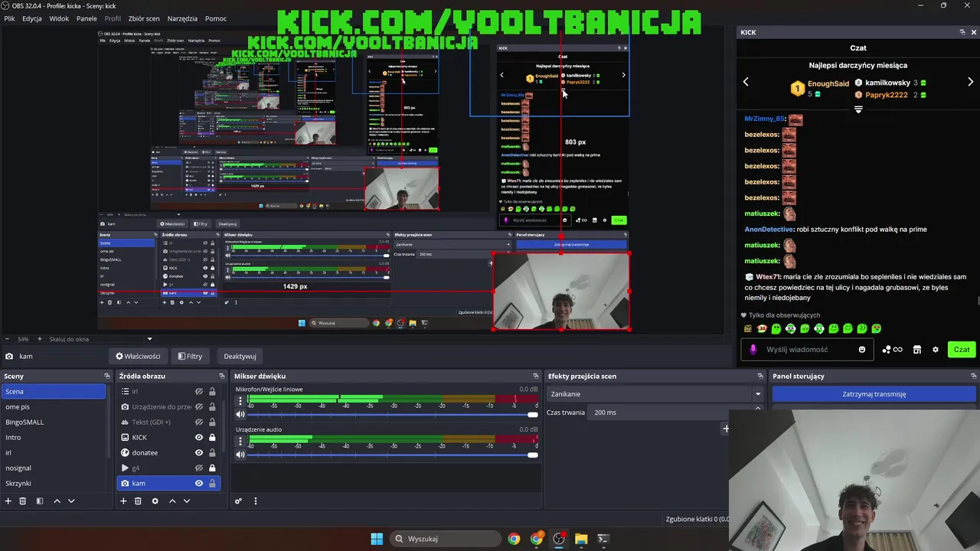Float the Mikser dźwięku panel using its dock icon
Screen dimensions: 980x551
(536, 376)
